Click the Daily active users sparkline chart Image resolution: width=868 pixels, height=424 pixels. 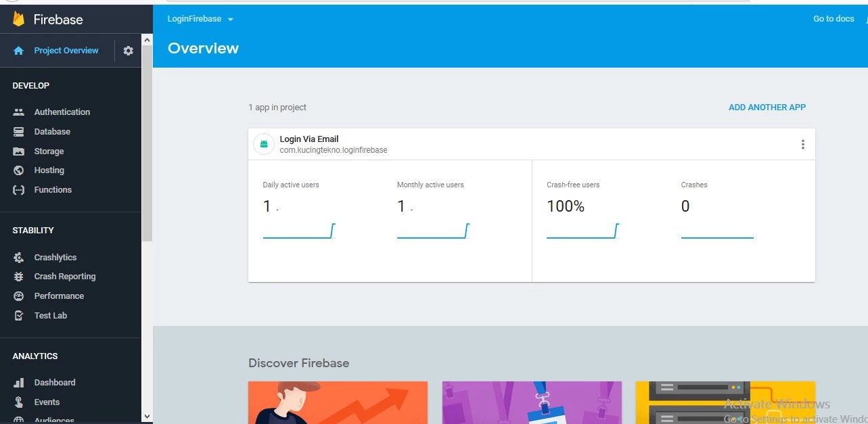point(299,231)
